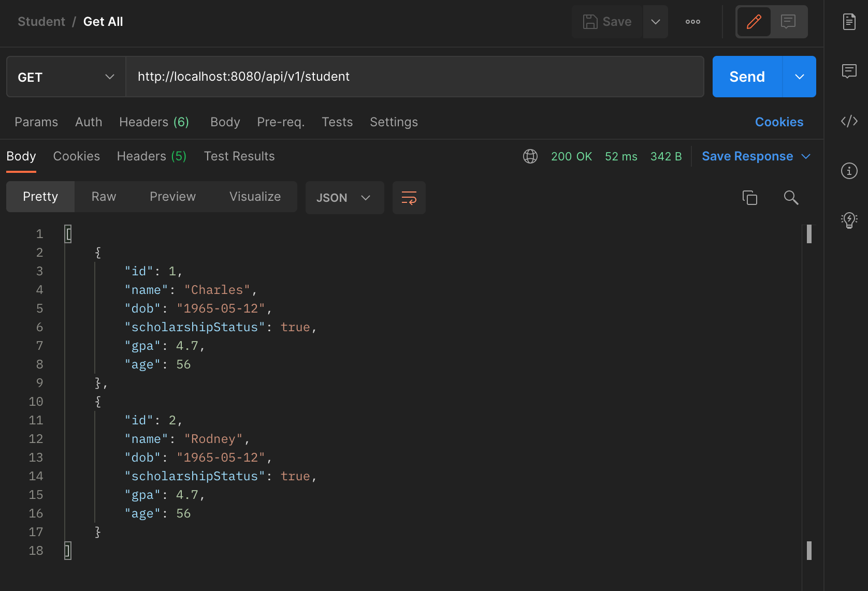
Task: Switch response view to Preview
Action: click(172, 197)
